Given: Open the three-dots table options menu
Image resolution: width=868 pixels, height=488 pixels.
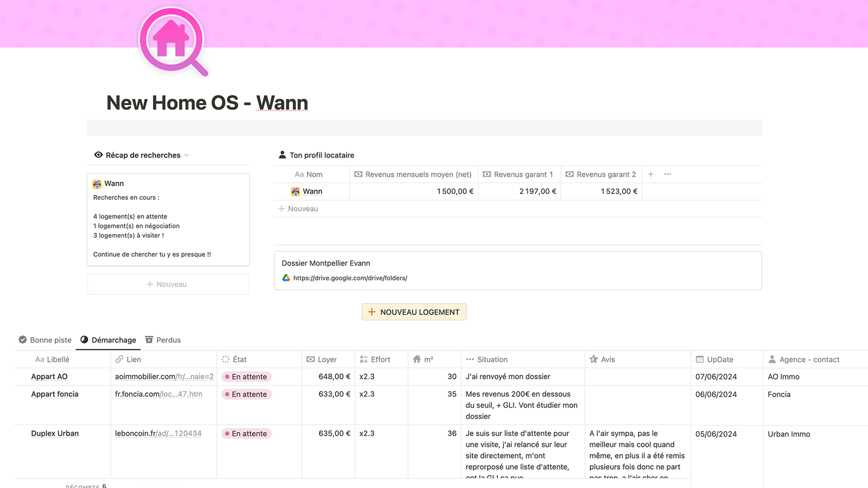Looking at the screenshot, I should pyautogui.click(x=668, y=174).
